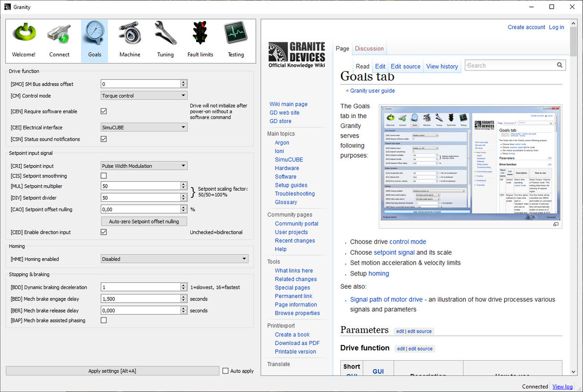Viewport: 583px width, 392px height.
Task: Open the Community portal link
Action: click(x=296, y=223)
